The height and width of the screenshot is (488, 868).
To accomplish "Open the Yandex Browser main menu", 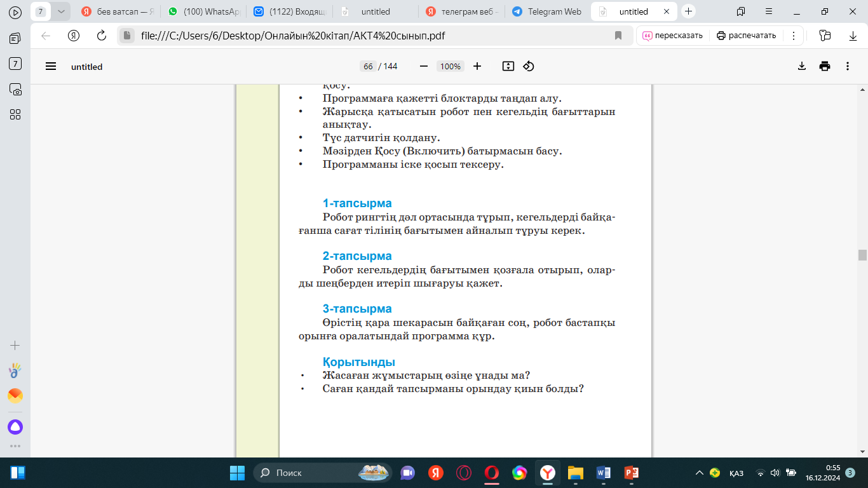I will point(769,11).
